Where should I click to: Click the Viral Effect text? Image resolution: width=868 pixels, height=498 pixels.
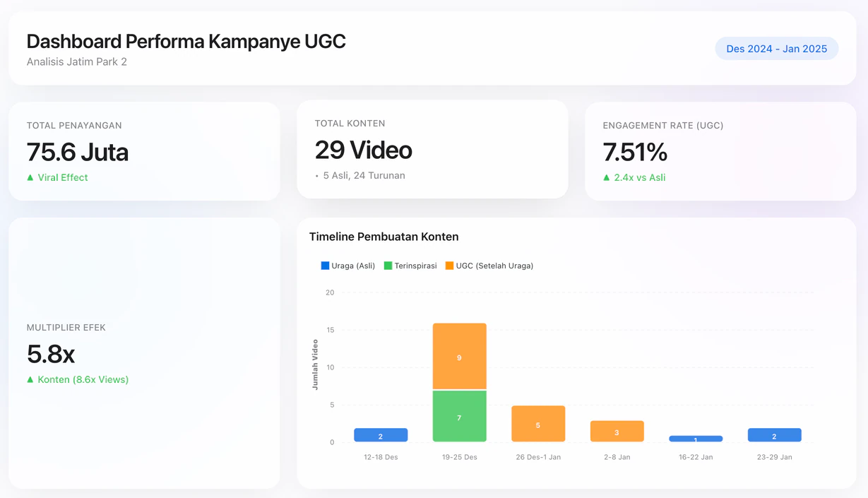[63, 177]
